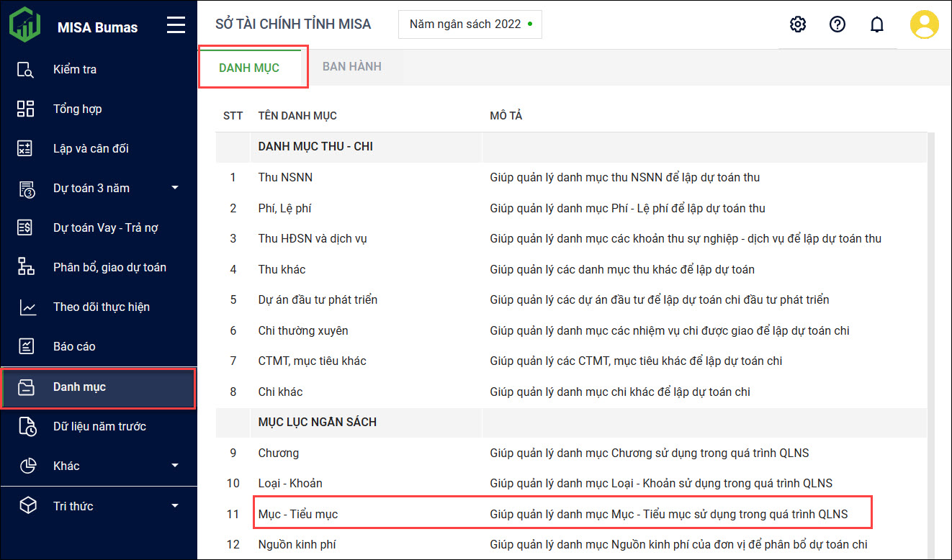Expand the Khác menu arrow
952x560 pixels.
175,466
